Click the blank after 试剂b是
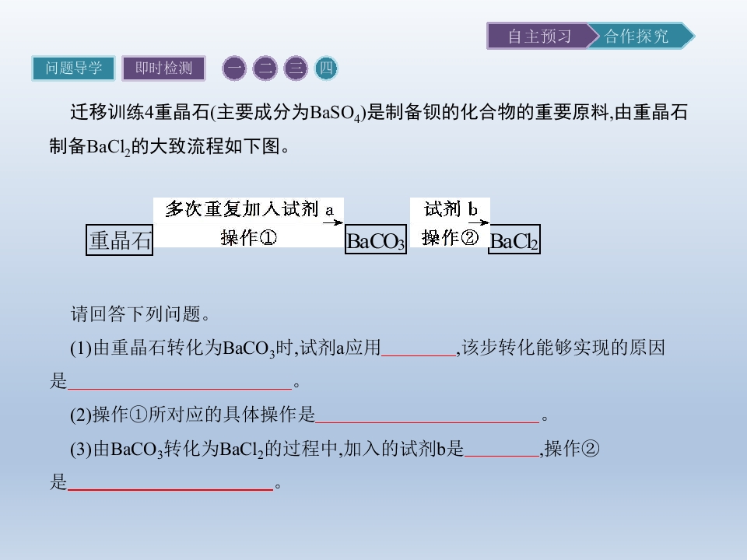 [502, 450]
